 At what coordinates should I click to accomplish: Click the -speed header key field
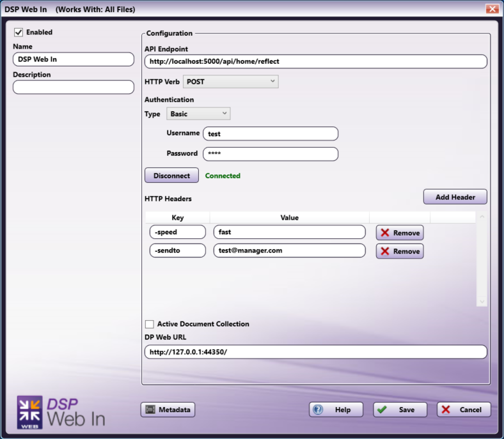click(x=177, y=232)
